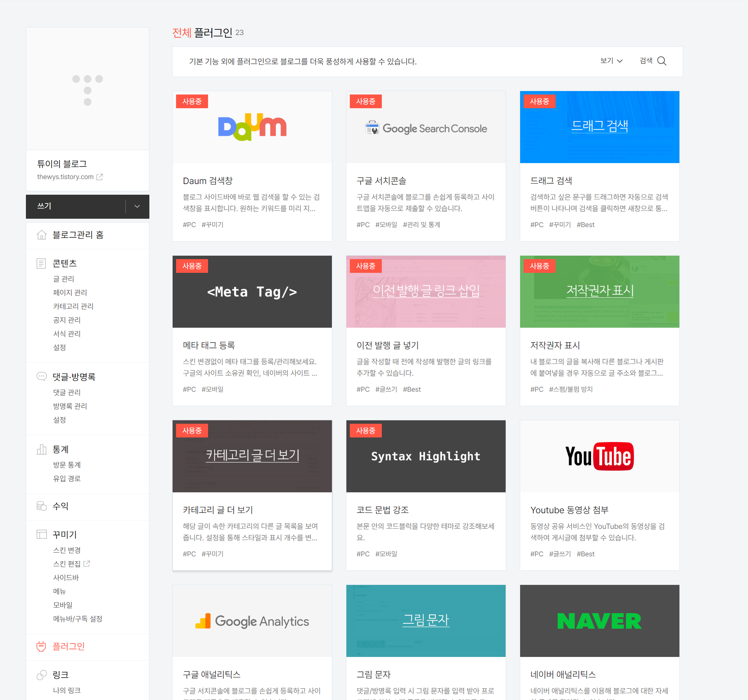The width and height of the screenshot is (748, 700).
Task: Select the 플러그인 menu
Action: (x=69, y=646)
